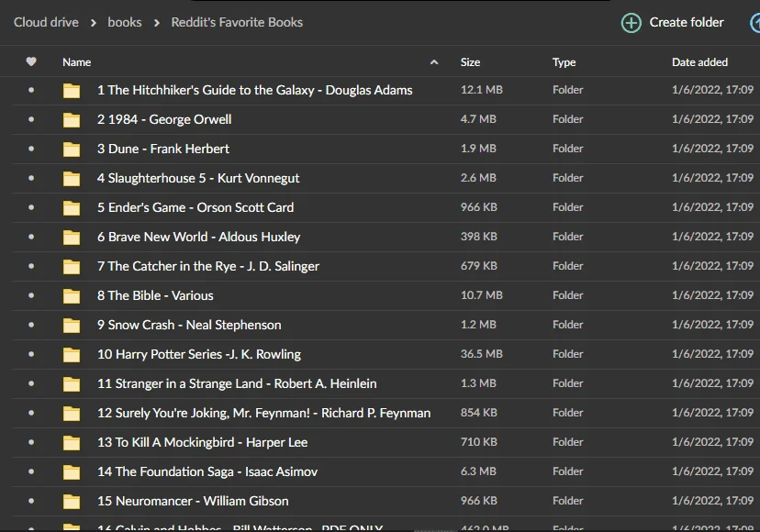
Task: Click date added cell in Foundation Saga row
Action: click(x=712, y=471)
